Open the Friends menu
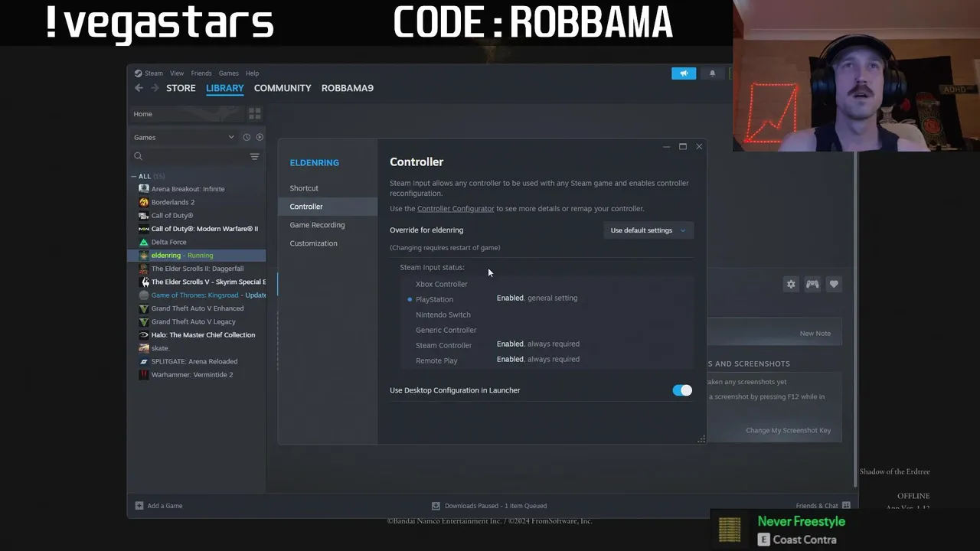The width and height of the screenshot is (980, 551). 201,73
